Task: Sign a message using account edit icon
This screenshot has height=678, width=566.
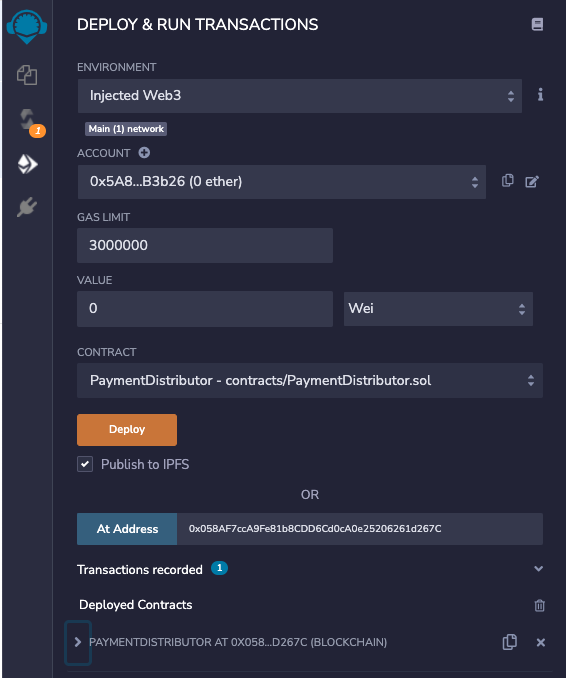Action: coord(532,181)
